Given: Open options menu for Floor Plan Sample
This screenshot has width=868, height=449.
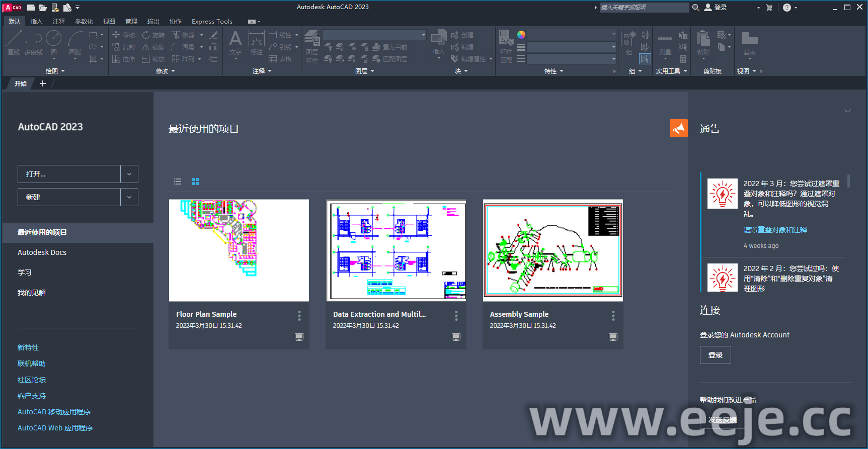Looking at the screenshot, I should coord(299,316).
